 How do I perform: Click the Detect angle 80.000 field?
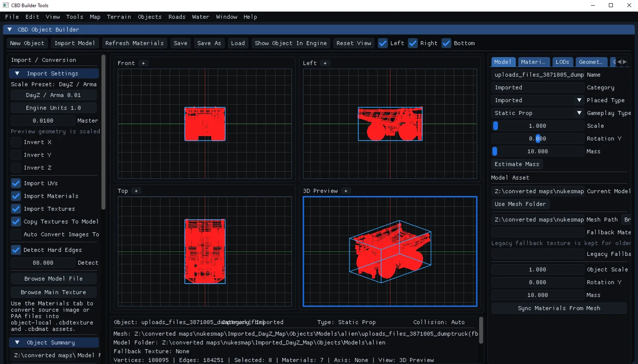[43, 263]
